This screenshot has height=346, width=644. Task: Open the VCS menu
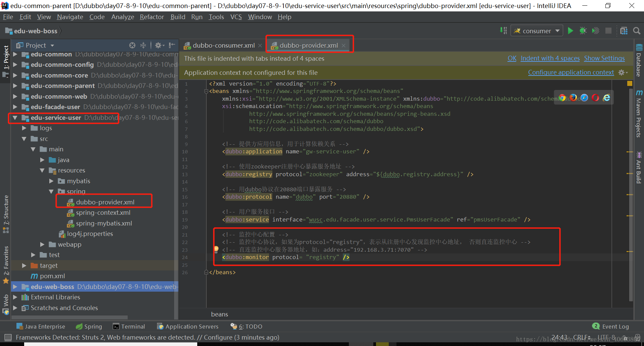click(236, 17)
